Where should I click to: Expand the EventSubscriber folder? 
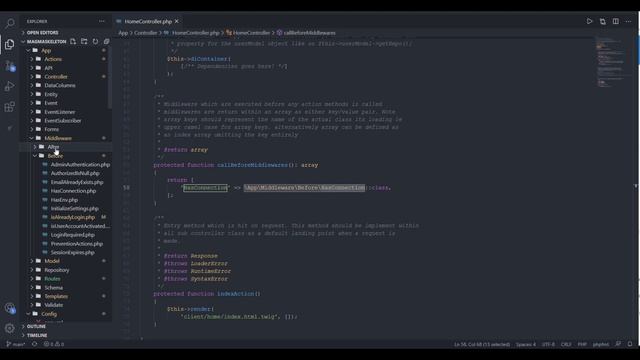[62, 120]
